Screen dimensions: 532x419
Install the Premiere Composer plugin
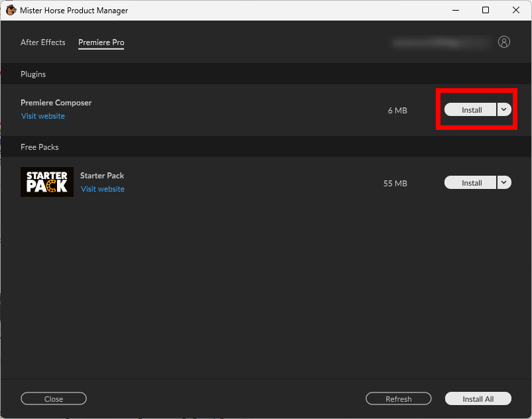tap(471, 110)
